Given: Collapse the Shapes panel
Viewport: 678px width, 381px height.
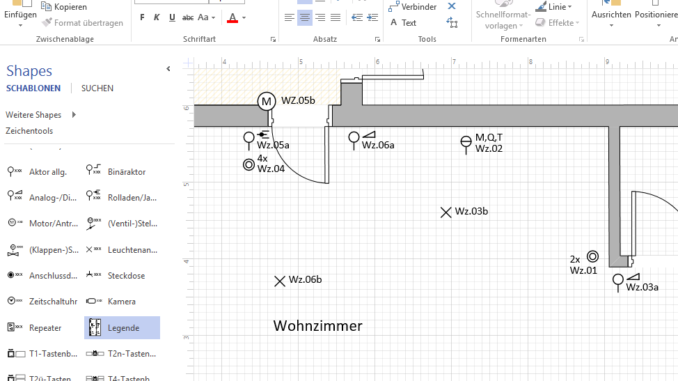Looking at the screenshot, I should point(168,69).
